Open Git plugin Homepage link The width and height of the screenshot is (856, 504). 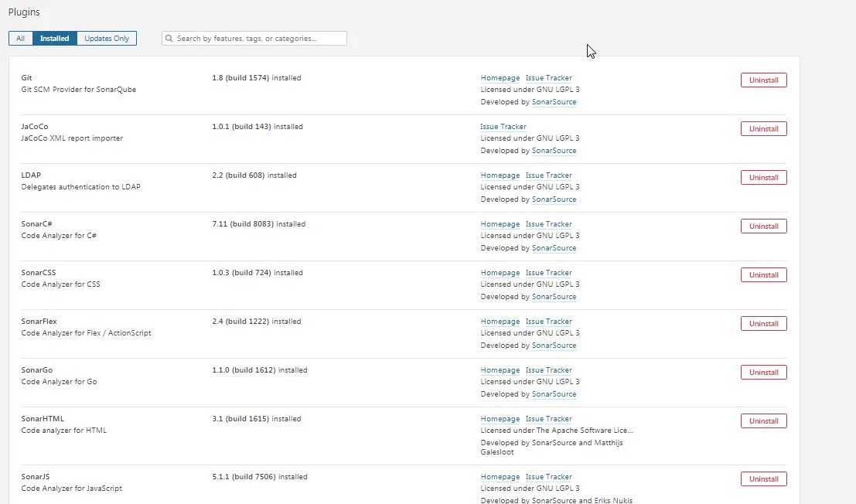(500, 78)
